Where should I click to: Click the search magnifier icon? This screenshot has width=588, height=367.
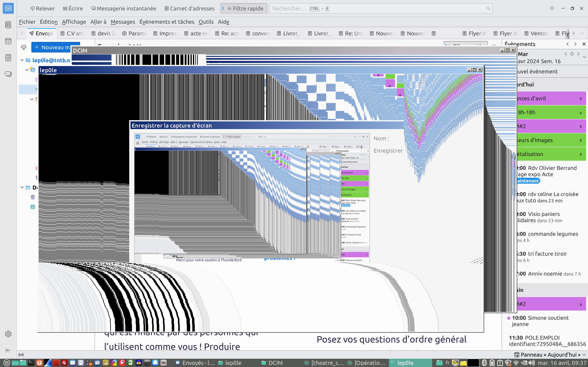(x=488, y=9)
